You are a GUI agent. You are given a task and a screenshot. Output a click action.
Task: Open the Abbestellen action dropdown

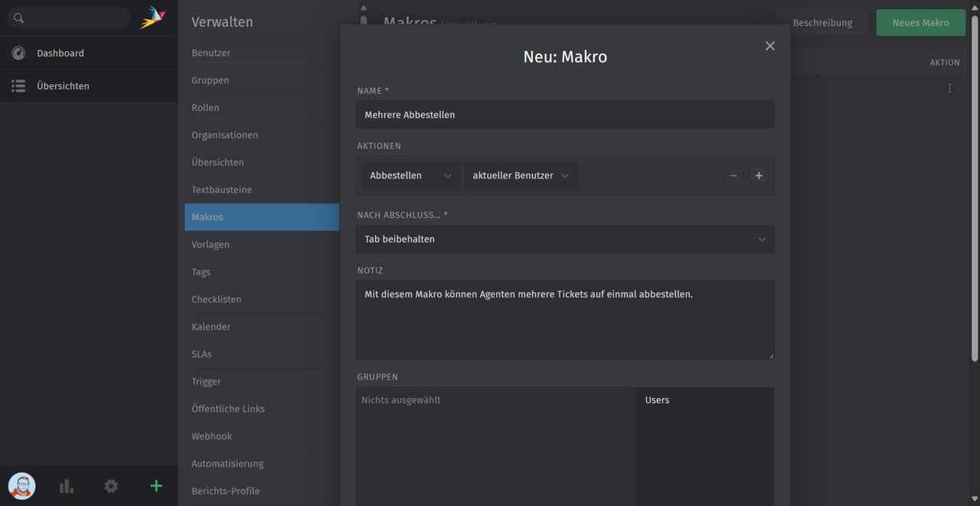410,175
